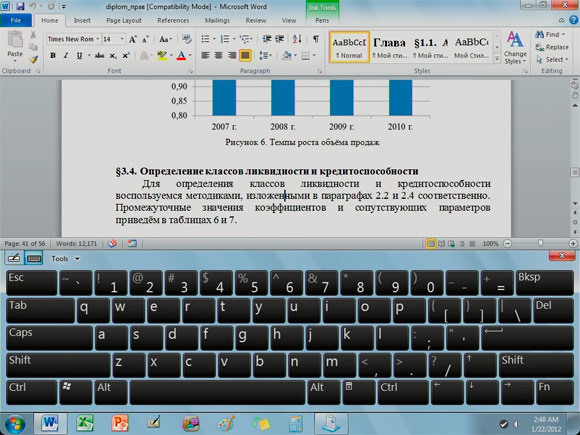
Task: Toggle Justify alignment
Action: [x=245, y=55]
